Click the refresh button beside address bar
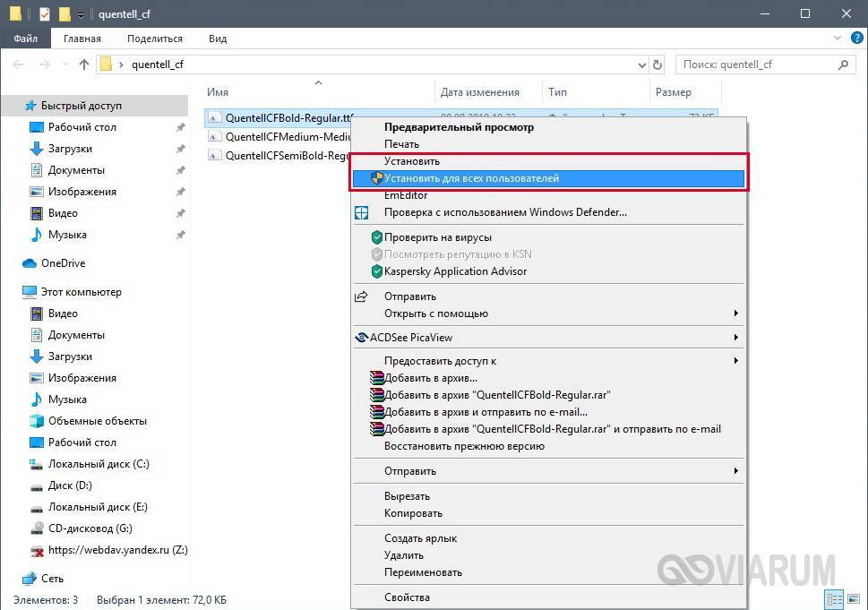 [658, 64]
